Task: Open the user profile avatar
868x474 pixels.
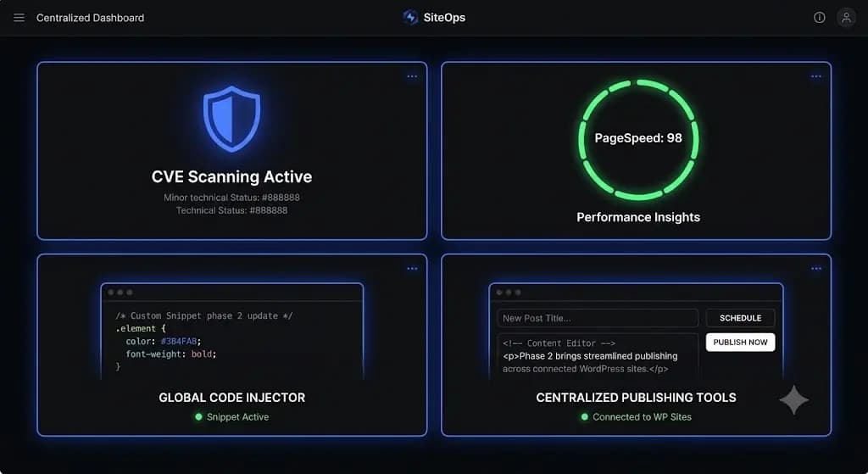Action: pos(846,18)
